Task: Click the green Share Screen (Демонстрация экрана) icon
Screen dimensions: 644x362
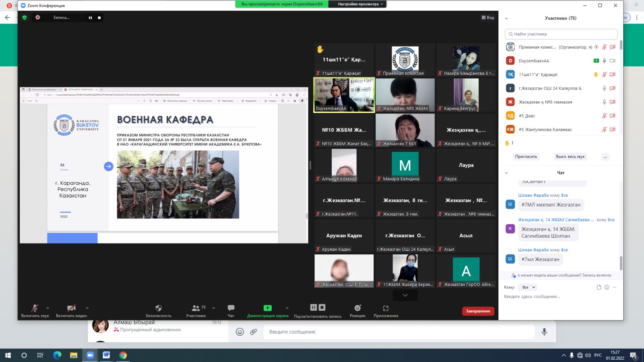Action: (x=267, y=308)
